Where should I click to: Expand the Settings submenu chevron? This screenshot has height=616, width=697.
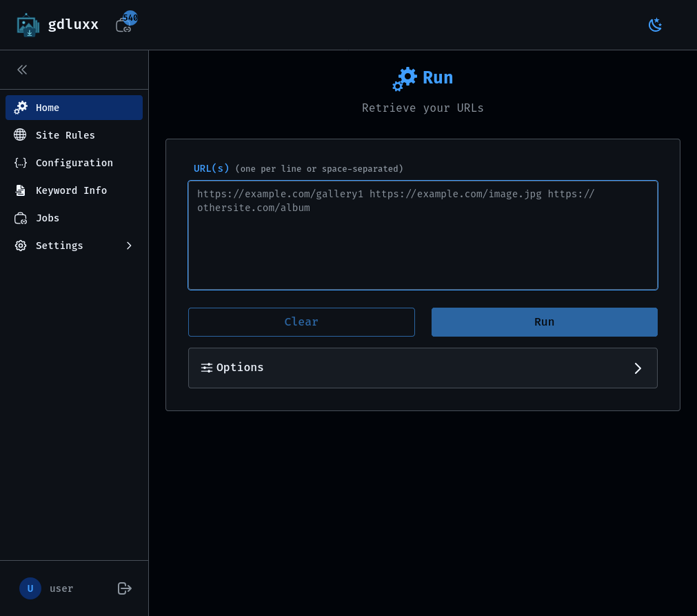pyautogui.click(x=128, y=246)
